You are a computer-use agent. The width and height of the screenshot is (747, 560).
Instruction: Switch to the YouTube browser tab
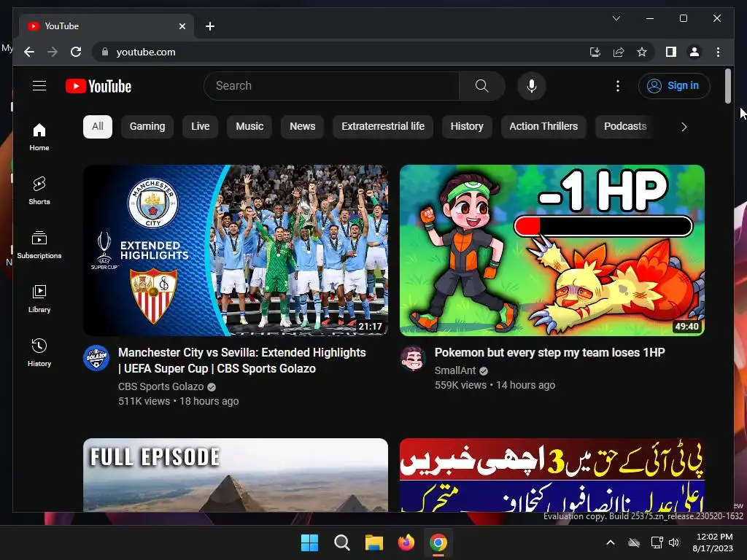pyautogui.click(x=107, y=26)
